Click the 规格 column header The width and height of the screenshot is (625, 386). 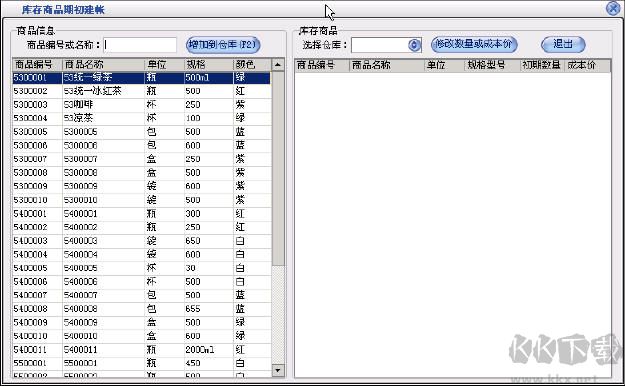pyautogui.click(x=208, y=64)
